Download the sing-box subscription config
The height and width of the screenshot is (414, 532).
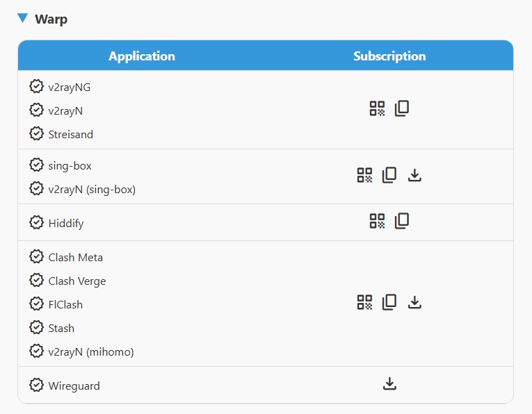[414, 175]
